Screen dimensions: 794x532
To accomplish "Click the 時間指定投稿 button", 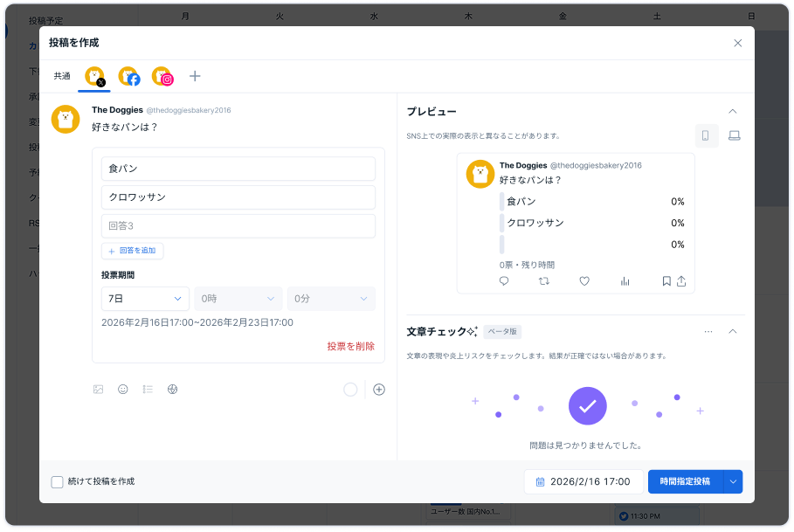I will 686,481.
